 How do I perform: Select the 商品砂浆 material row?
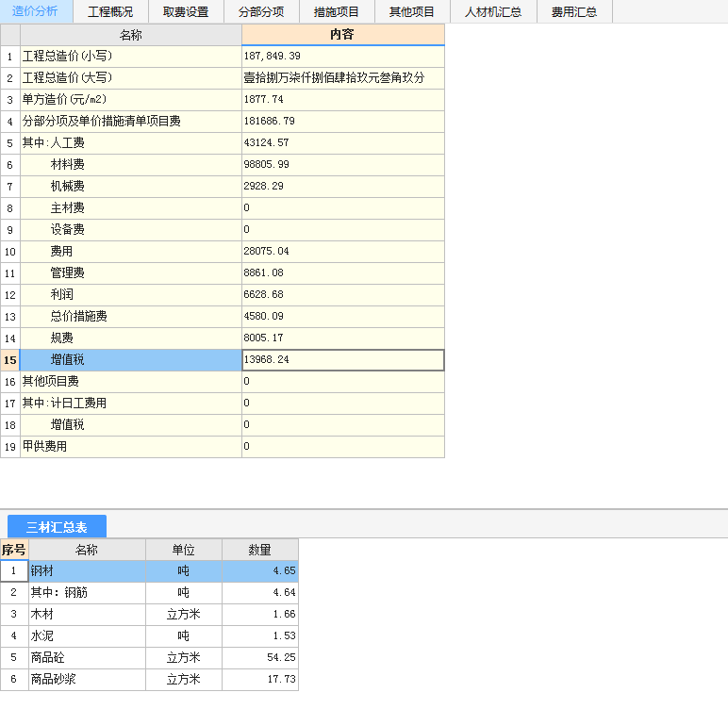87,679
